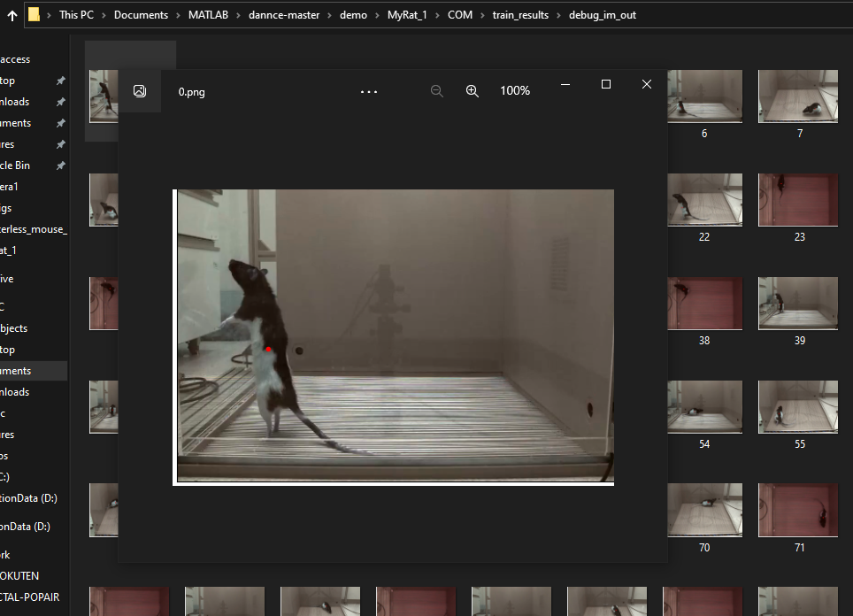
Task: Expand the chevron after demo in the path
Action: 375,14
